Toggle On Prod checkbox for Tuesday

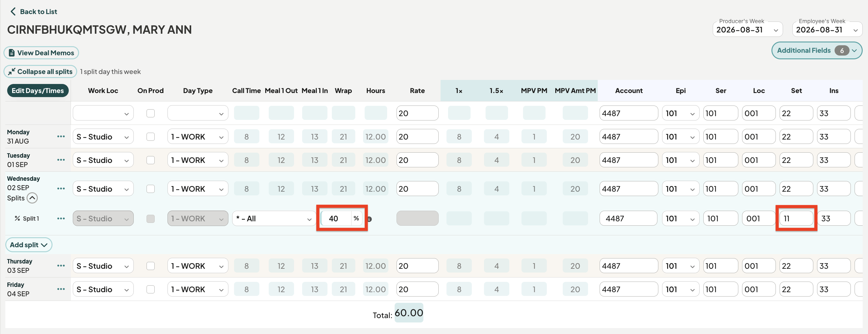[151, 160]
